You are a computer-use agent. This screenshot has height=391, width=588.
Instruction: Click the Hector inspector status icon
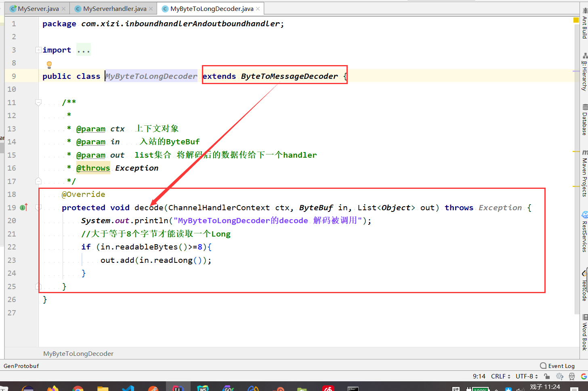572,376
